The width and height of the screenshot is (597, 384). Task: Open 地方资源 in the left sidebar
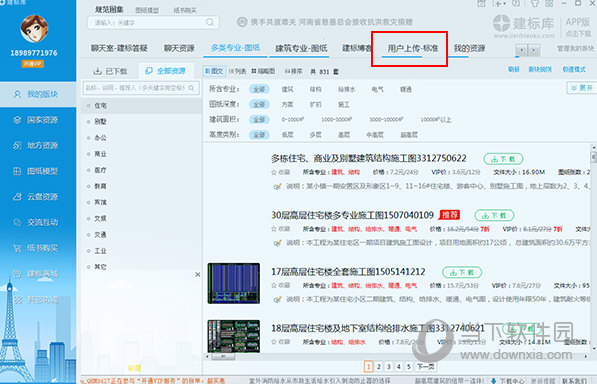click(38, 145)
